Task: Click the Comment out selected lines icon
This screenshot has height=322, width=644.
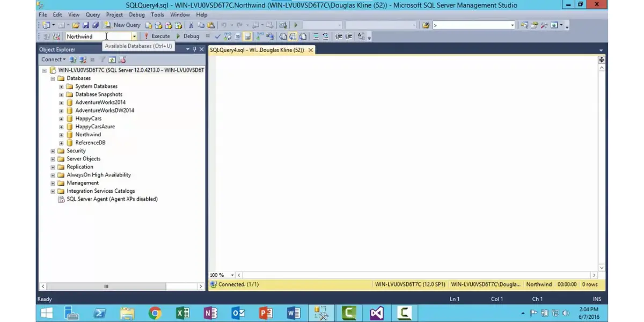Action: point(316,36)
